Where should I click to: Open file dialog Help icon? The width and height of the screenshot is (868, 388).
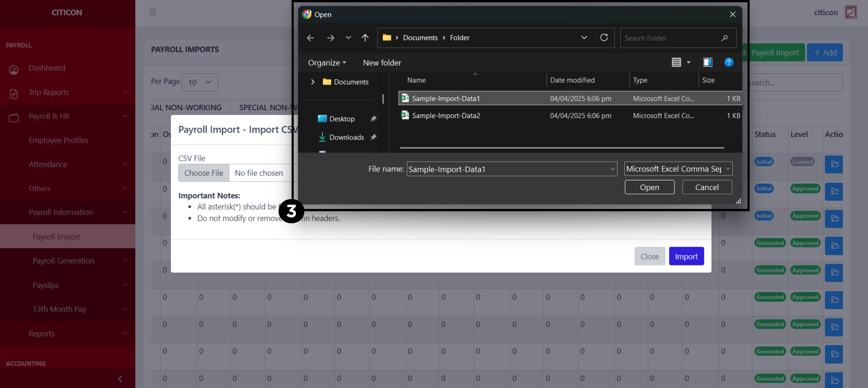pos(729,62)
